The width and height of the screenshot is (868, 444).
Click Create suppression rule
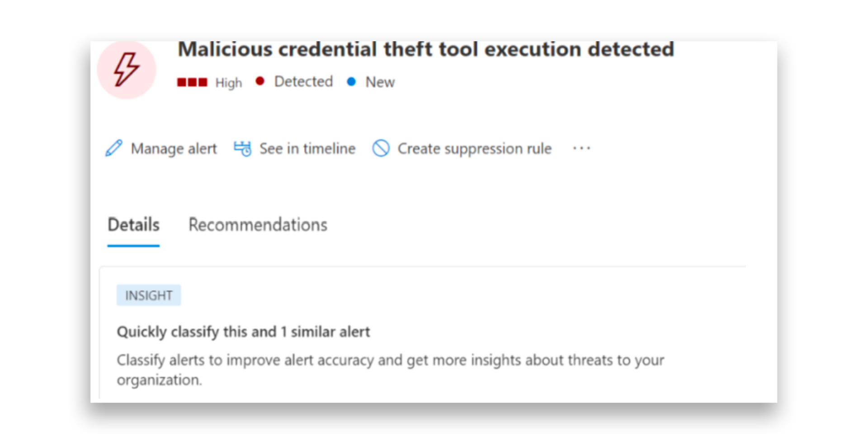(474, 148)
